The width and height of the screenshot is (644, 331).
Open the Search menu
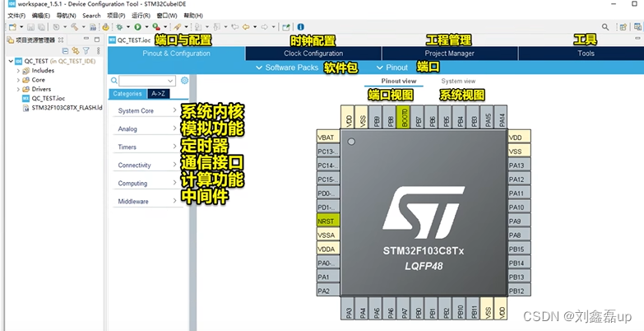pyautogui.click(x=91, y=16)
